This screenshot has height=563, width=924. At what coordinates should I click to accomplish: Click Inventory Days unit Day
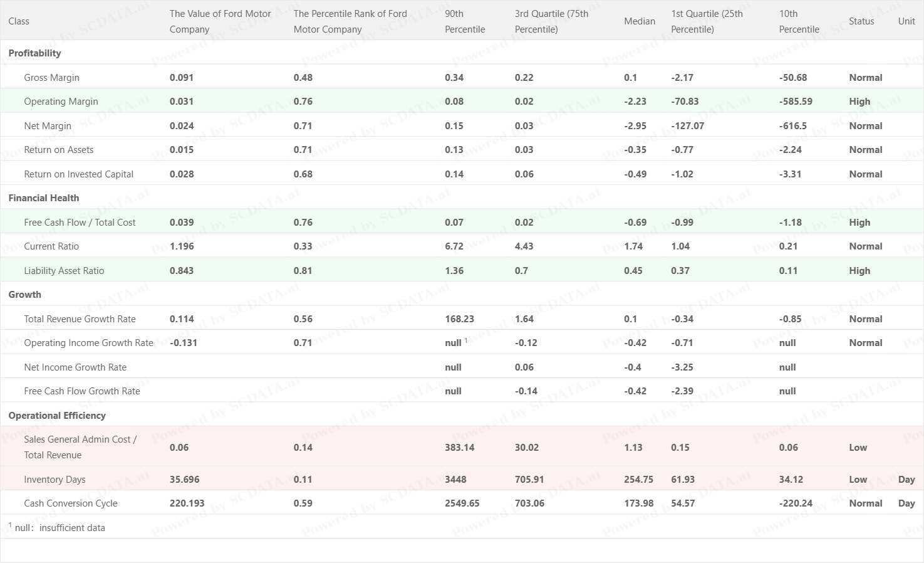coord(906,480)
